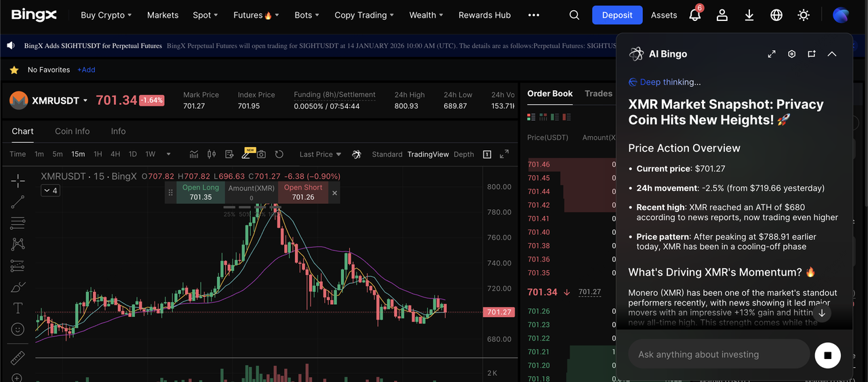Open the AI Bingo settings icon
The height and width of the screenshot is (382, 868).
coord(791,54)
